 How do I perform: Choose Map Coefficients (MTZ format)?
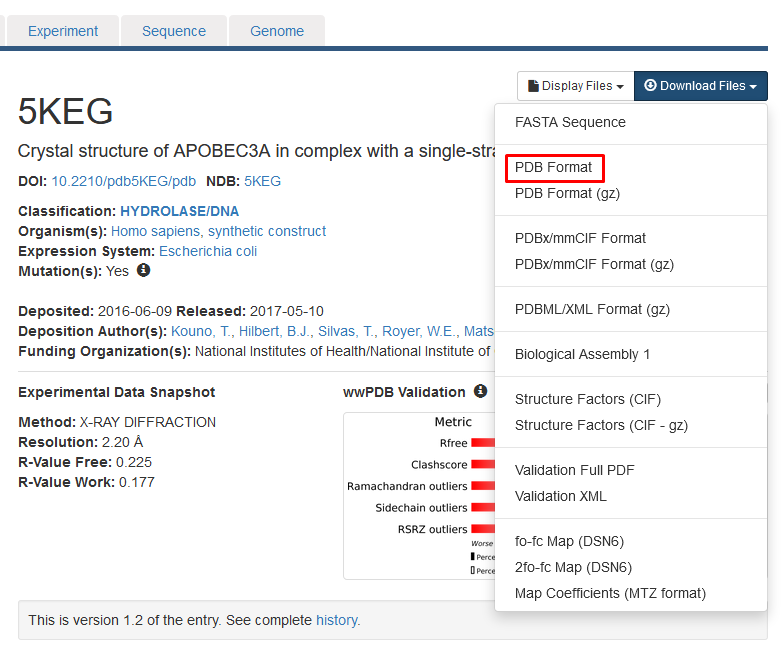tap(610, 593)
